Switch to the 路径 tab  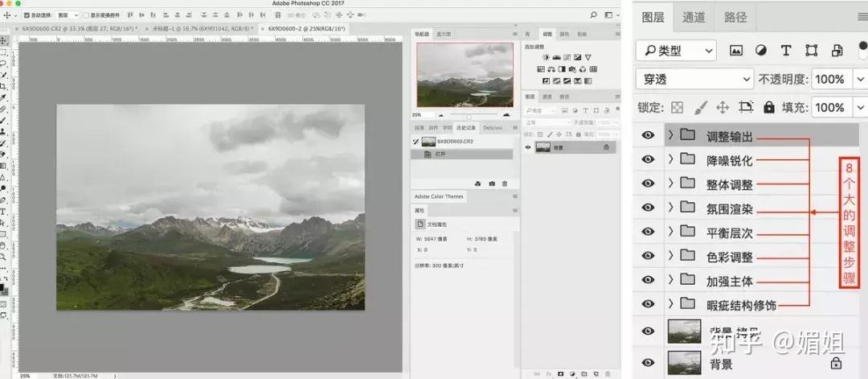735,17
